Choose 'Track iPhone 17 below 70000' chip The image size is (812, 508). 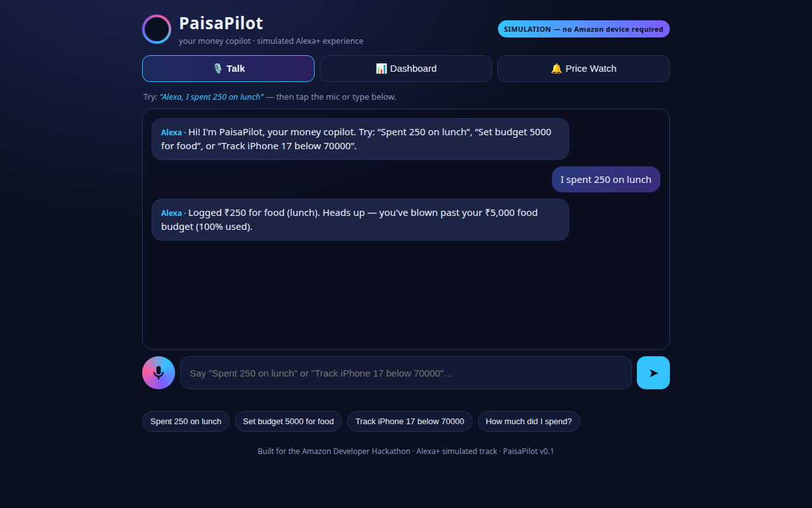point(410,422)
